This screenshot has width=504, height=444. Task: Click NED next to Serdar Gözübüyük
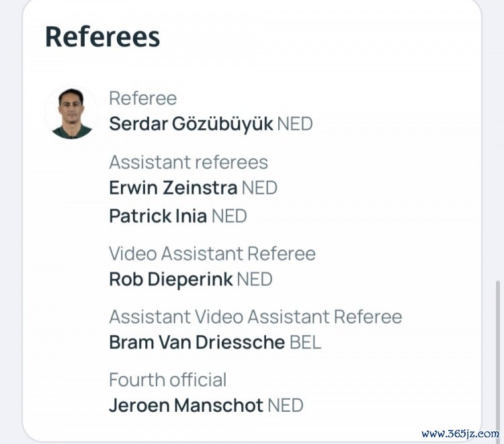coord(295,124)
